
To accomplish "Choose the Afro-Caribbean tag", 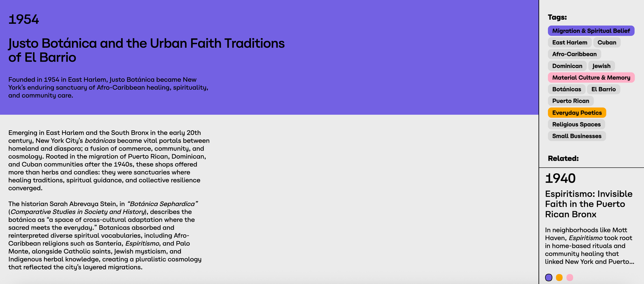I will coord(574,54).
